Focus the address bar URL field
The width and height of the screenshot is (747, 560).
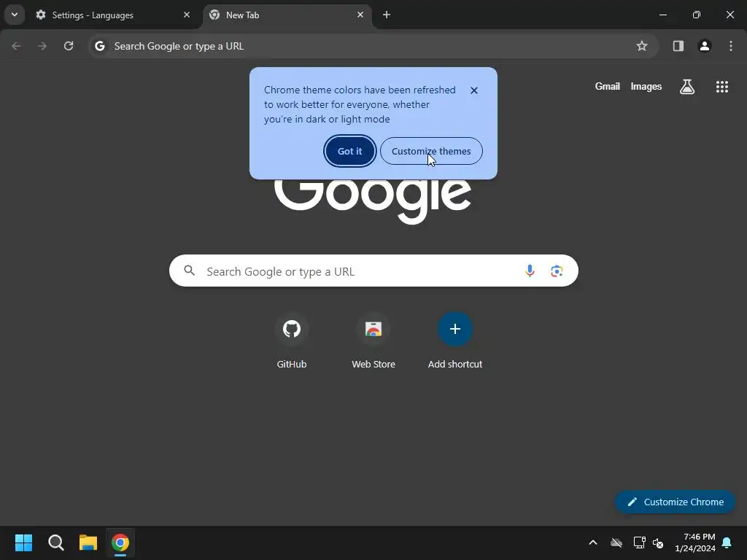373,46
